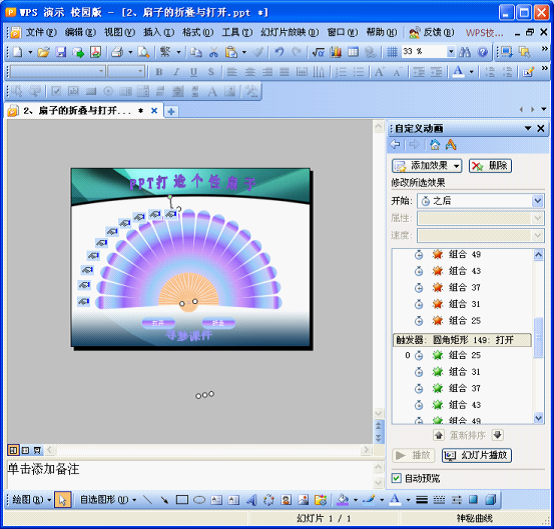Open document tab list dropdown arrow
Screen dimensions: 554x529
tap(544, 110)
